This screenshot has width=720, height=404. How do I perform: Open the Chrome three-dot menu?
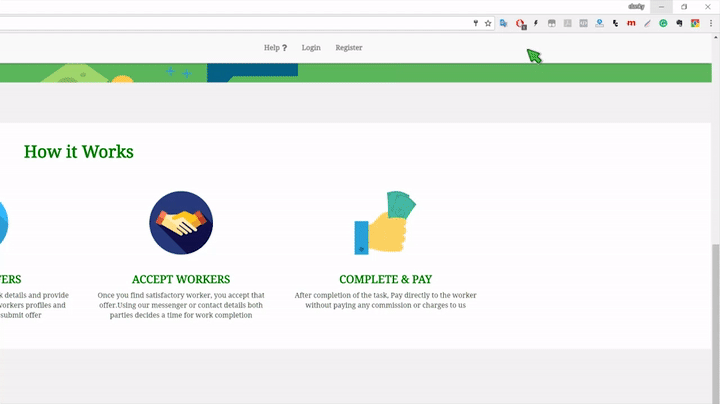click(x=709, y=23)
